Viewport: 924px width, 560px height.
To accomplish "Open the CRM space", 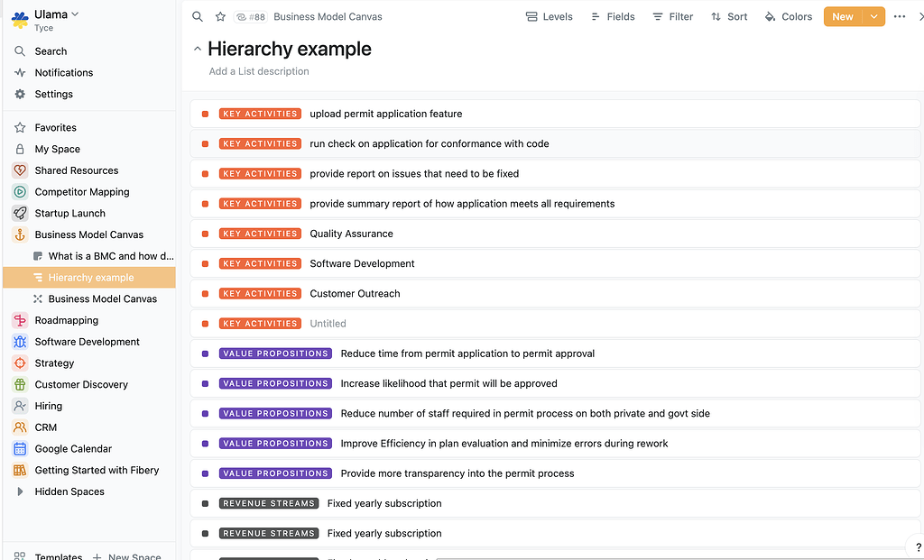I will click(x=43, y=427).
